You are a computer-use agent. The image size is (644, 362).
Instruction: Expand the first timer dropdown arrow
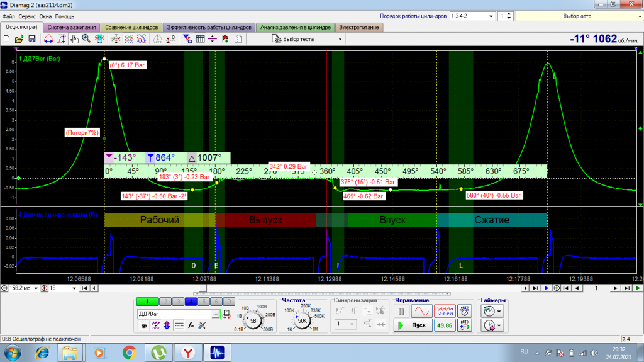(x=499, y=312)
